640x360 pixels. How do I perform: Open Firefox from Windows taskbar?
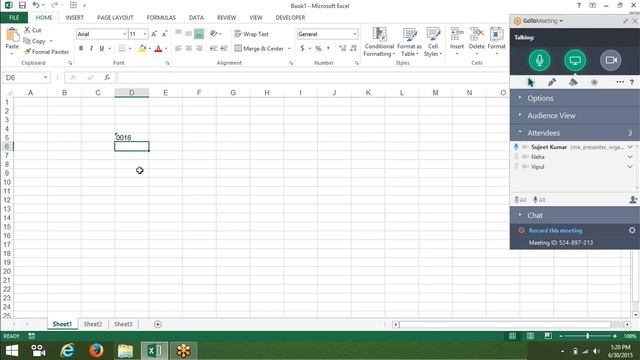96,350
